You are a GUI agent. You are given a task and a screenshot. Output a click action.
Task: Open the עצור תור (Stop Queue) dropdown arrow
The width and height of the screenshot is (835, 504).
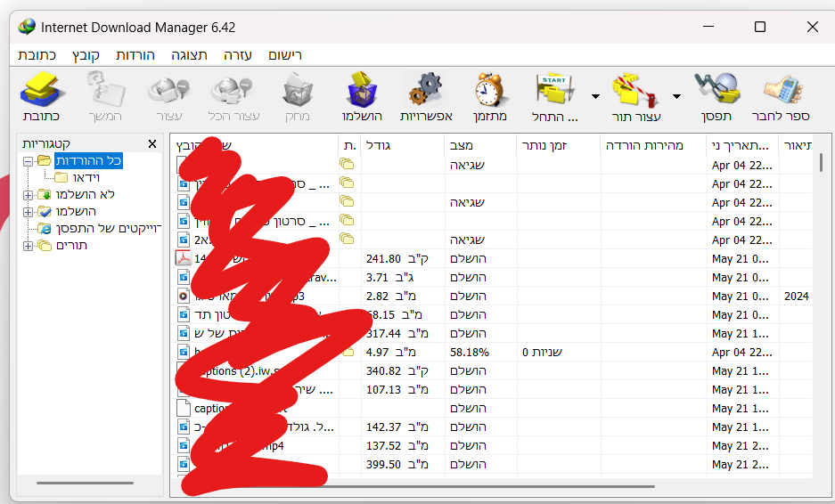[x=676, y=96]
